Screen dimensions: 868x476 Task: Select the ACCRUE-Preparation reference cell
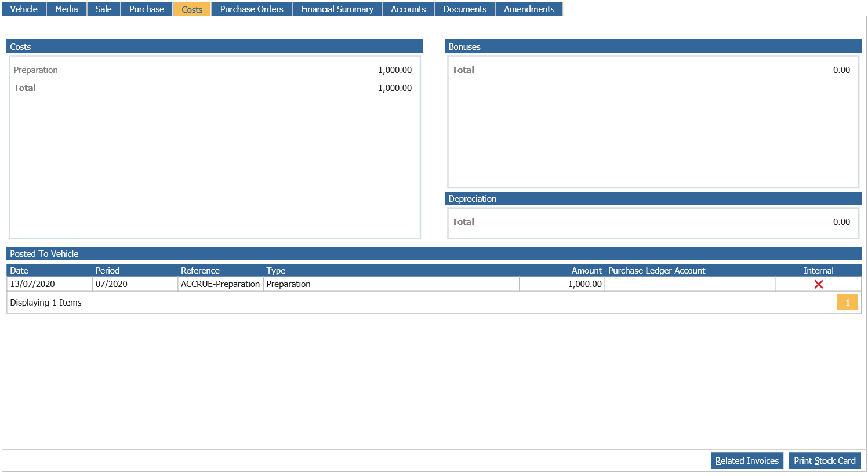pos(220,284)
